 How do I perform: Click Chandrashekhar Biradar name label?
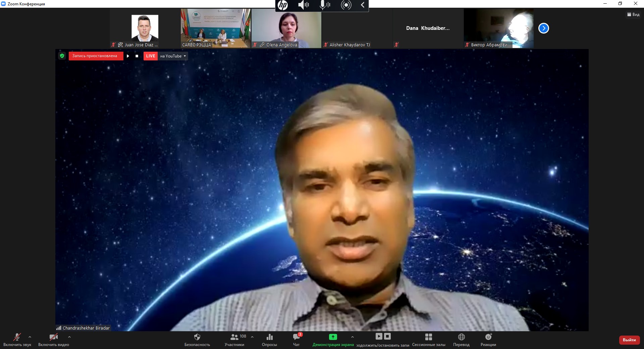point(86,328)
